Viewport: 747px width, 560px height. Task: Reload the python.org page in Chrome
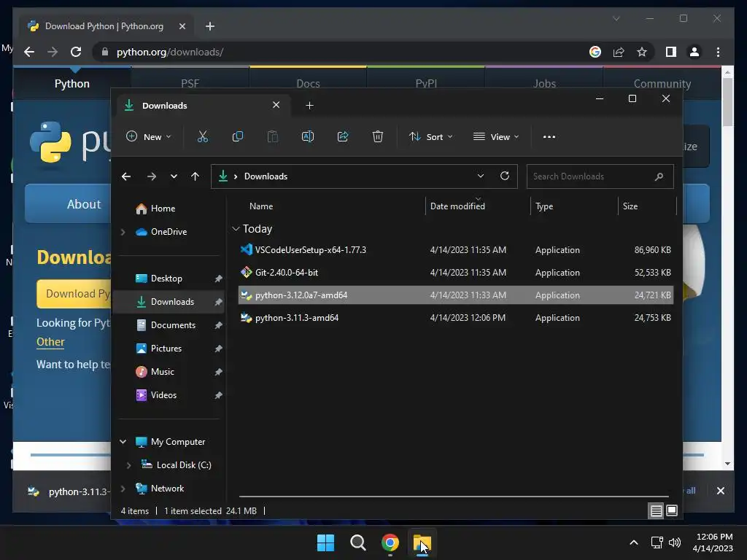click(76, 52)
